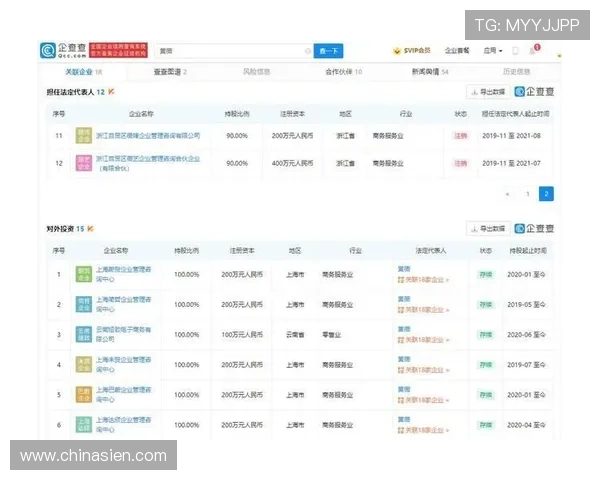Click the SVIP crown icon
Viewport: 600px width, 480px height.
(x=397, y=51)
